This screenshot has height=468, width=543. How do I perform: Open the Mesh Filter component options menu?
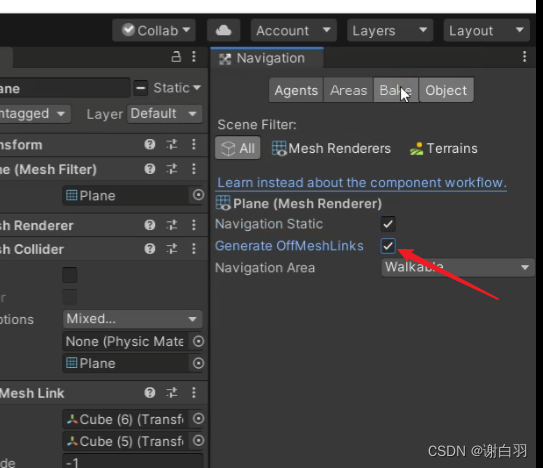(x=194, y=169)
